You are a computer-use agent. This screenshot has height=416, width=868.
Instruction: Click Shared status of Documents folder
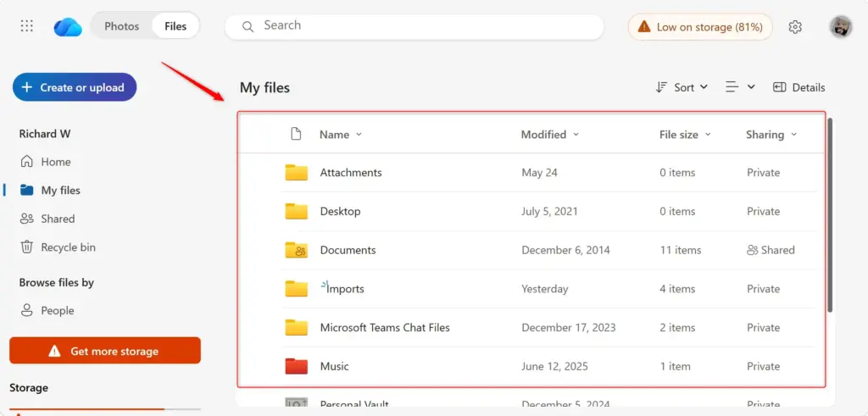point(771,250)
